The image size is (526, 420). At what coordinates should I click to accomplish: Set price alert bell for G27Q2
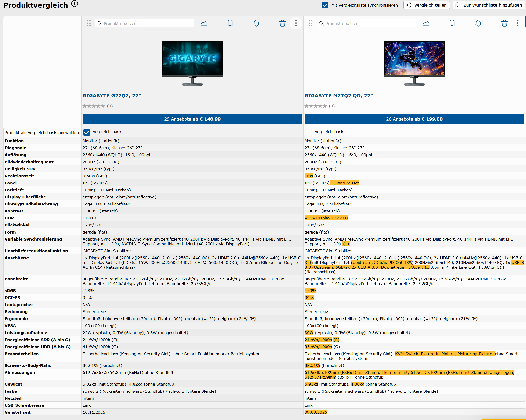tap(256, 23)
